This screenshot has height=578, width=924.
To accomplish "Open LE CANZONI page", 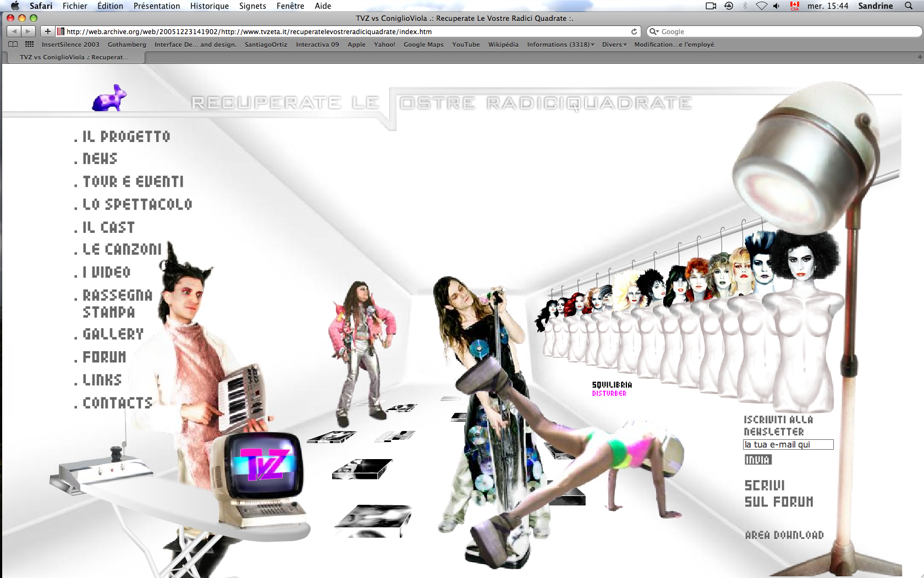I will click(122, 249).
